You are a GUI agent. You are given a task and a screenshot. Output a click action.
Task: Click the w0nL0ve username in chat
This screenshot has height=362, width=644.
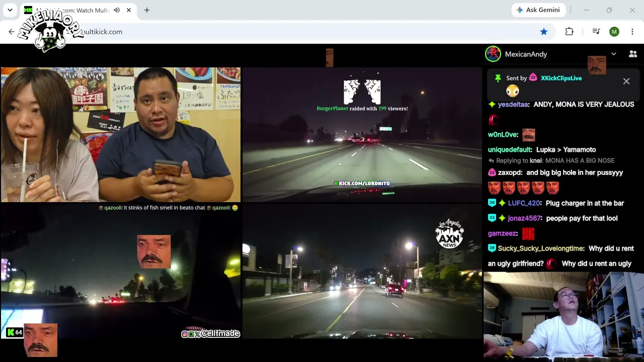coord(503,135)
